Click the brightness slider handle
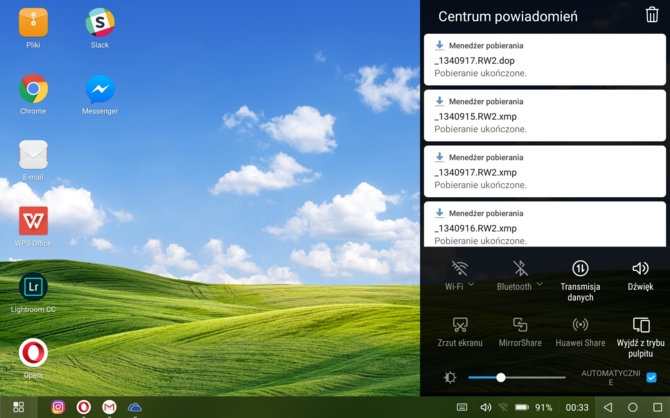Viewport: 670px width, 418px height. [x=501, y=377]
